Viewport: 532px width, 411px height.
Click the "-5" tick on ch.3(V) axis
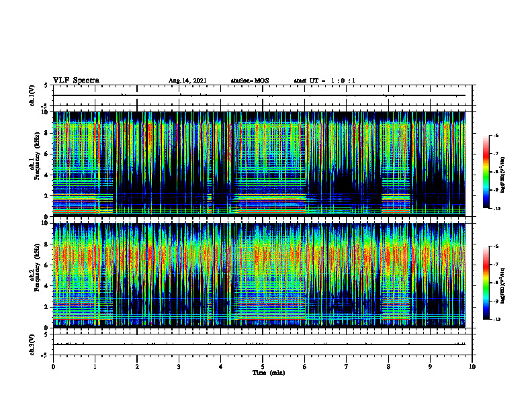tap(45, 355)
